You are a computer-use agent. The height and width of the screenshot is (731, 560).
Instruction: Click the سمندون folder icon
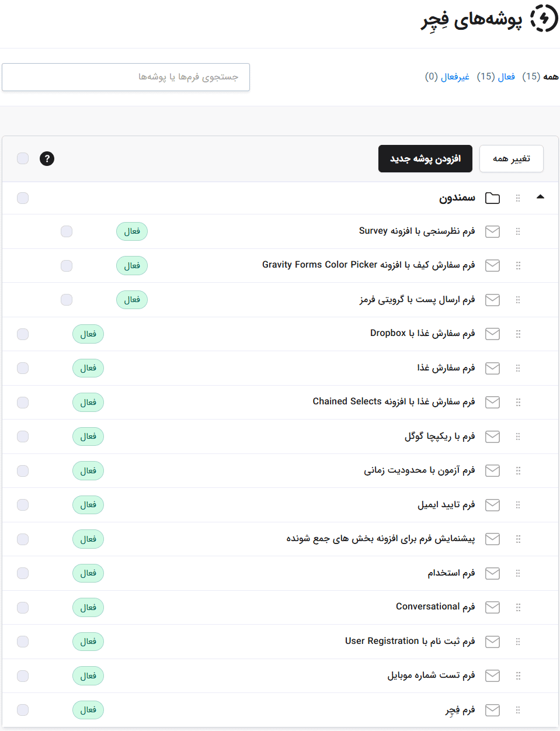(492, 198)
